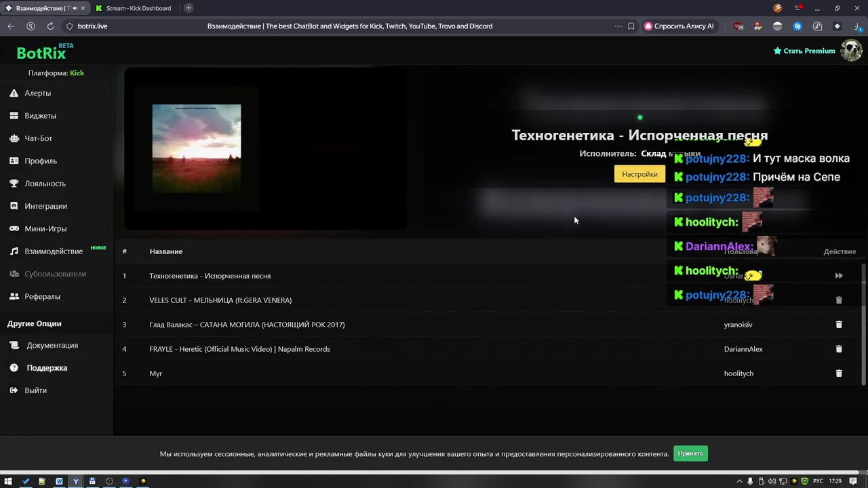Open the three-dot menu in address bar
The height and width of the screenshot is (488, 868).
pos(618,26)
